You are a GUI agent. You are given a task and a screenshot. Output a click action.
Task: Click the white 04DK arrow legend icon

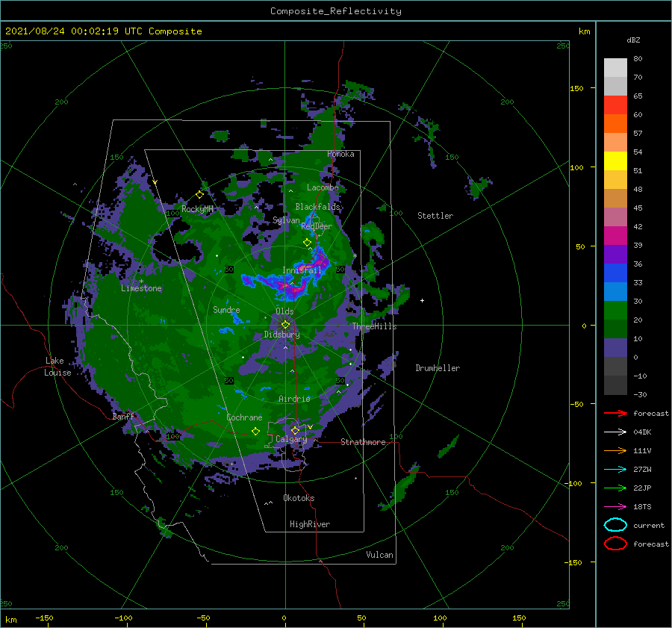(x=615, y=432)
